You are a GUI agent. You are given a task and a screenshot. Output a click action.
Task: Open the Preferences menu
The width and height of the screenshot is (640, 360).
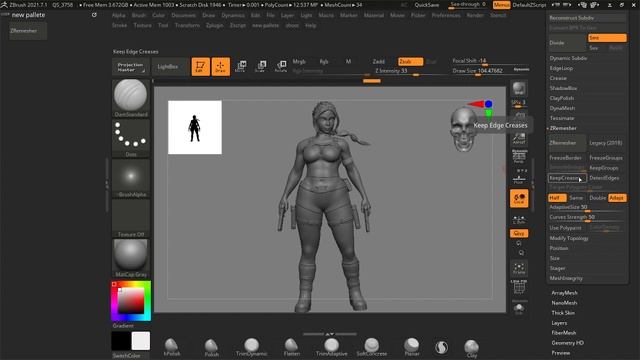446,16
